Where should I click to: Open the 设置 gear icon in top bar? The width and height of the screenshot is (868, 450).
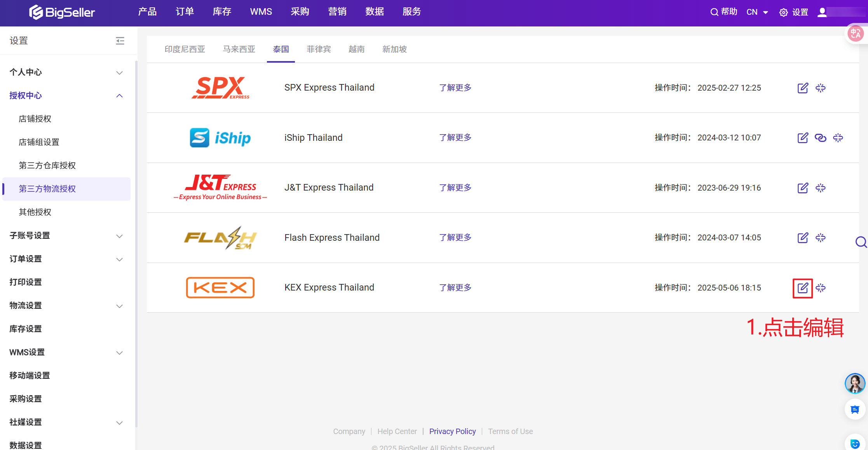[x=783, y=12]
